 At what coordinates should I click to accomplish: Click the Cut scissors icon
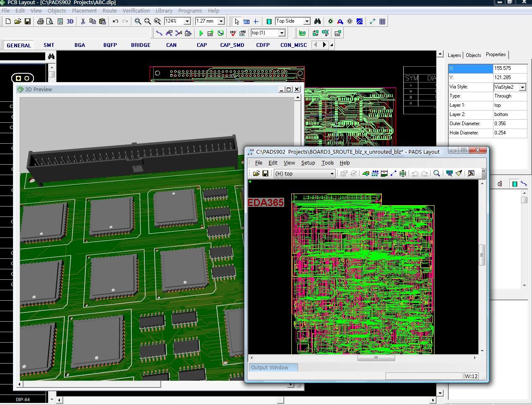click(x=83, y=21)
